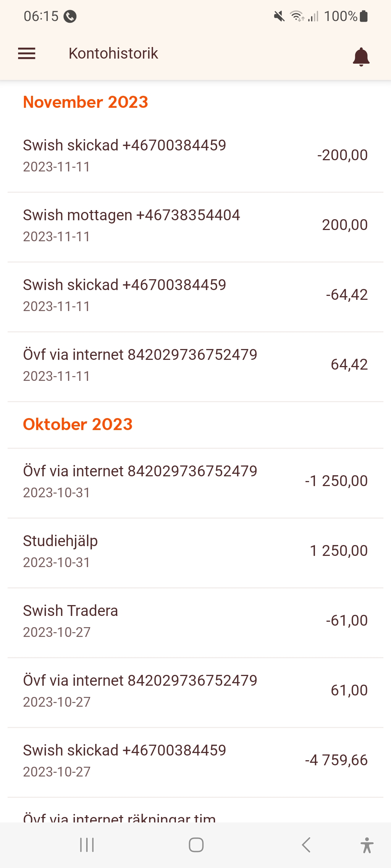Tap the Oktober 2023 month header

tap(78, 424)
